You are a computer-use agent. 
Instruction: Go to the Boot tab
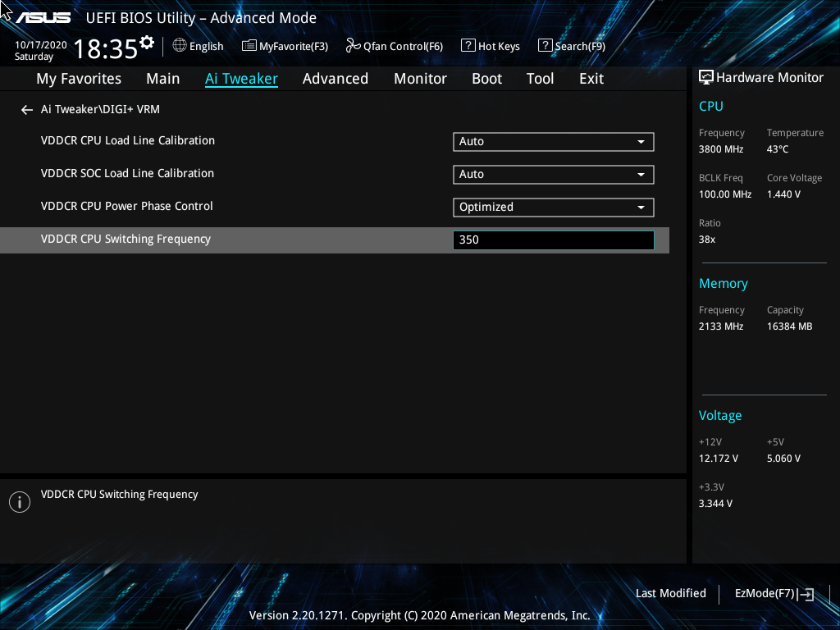(x=487, y=79)
